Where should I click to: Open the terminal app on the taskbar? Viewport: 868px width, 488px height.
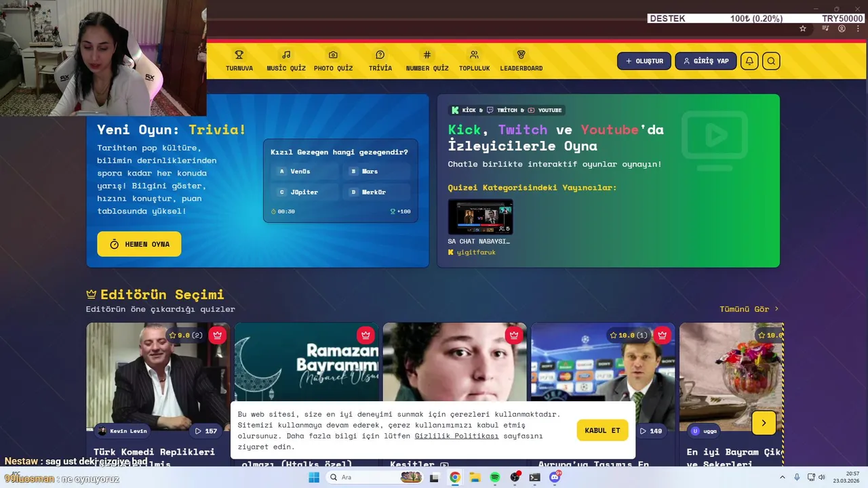(535, 477)
